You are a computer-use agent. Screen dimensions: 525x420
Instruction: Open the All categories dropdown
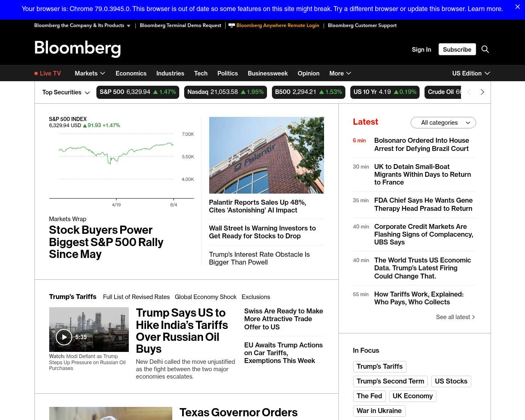tap(443, 123)
